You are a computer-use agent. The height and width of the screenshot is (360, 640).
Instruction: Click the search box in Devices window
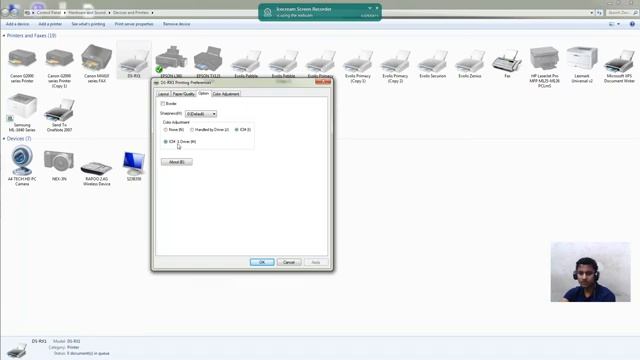pos(622,13)
